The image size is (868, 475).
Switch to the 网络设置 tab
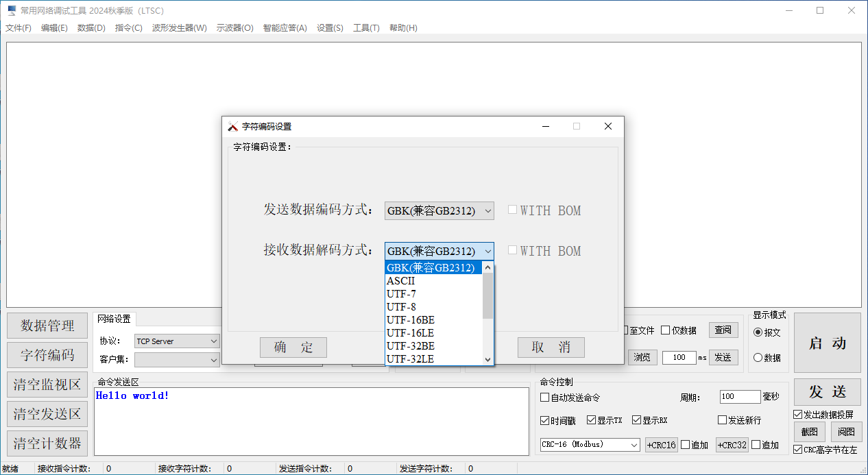pos(114,319)
